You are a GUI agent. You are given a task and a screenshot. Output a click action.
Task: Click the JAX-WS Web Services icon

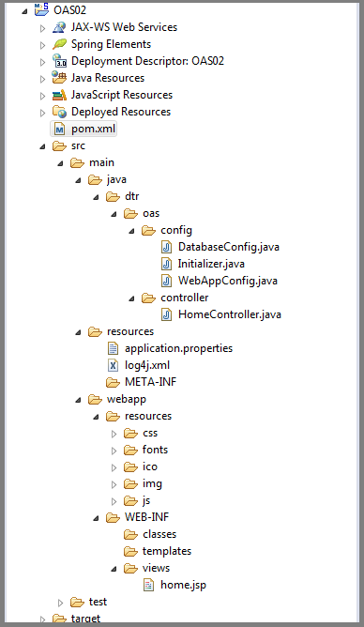pyautogui.click(x=59, y=27)
